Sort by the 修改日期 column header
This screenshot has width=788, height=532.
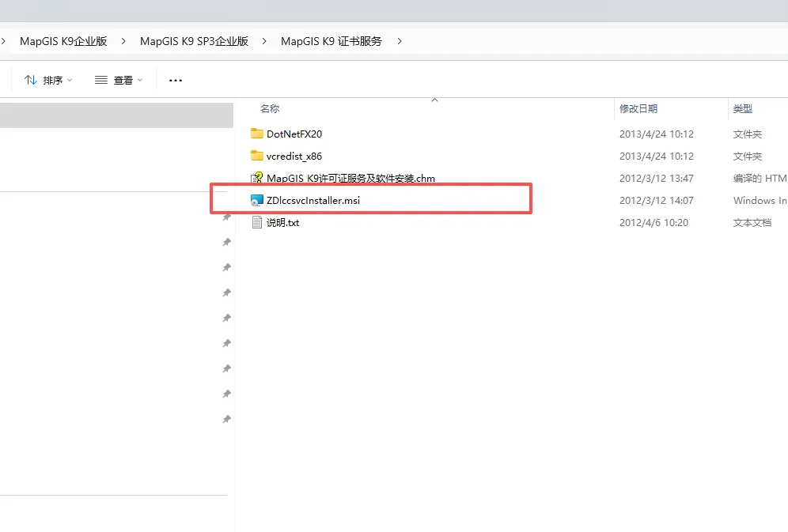point(638,109)
